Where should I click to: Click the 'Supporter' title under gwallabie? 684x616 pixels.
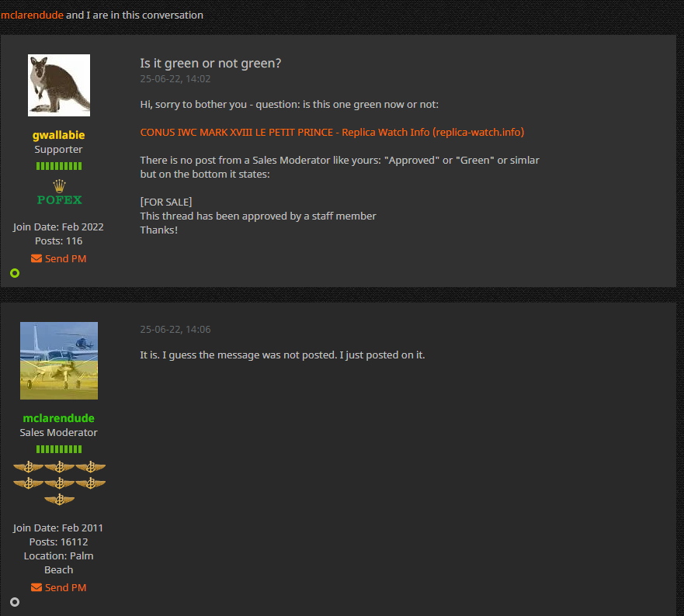click(x=58, y=149)
